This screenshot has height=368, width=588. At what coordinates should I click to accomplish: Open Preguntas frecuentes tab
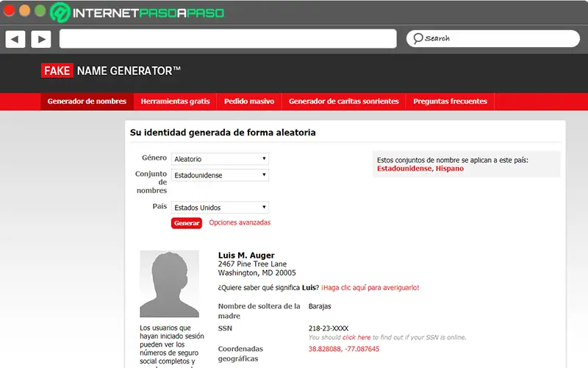(450, 102)
